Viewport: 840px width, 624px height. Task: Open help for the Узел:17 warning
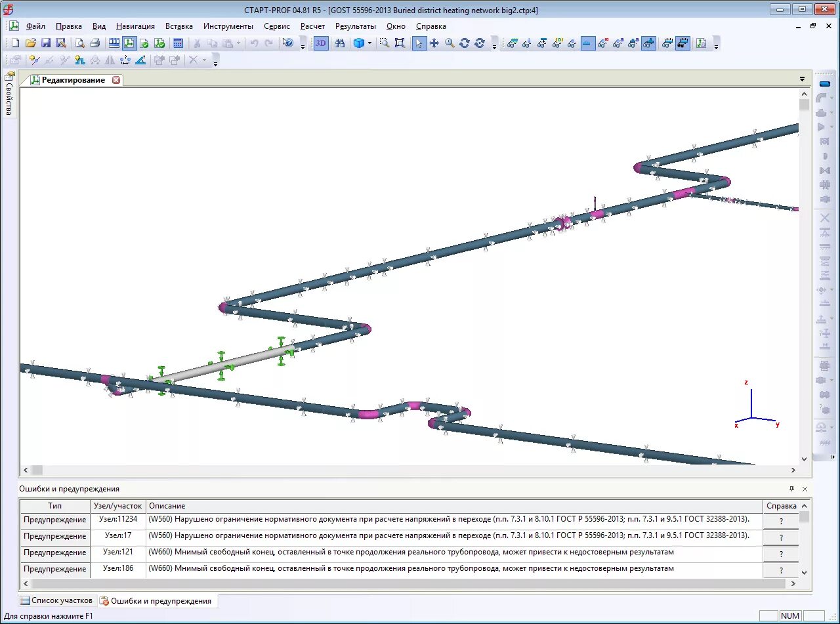click(781, 537)
